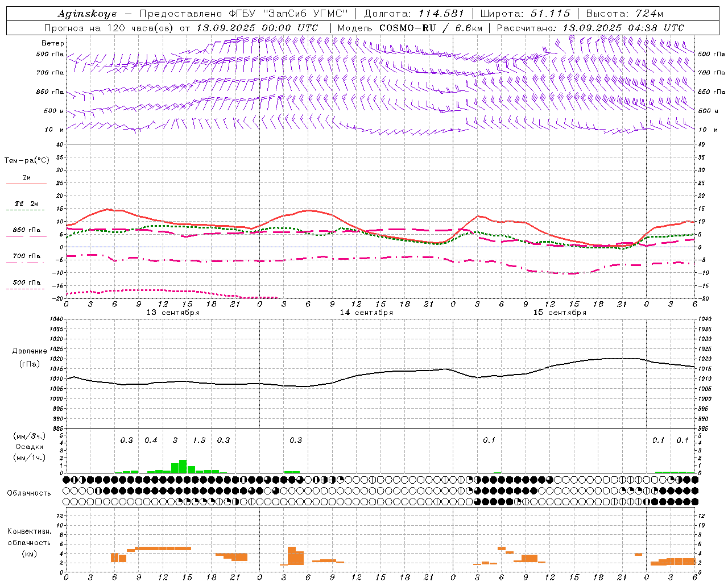
Task: Click the '(мм/1ч.)' precipitation unit label
Action: 30,458
